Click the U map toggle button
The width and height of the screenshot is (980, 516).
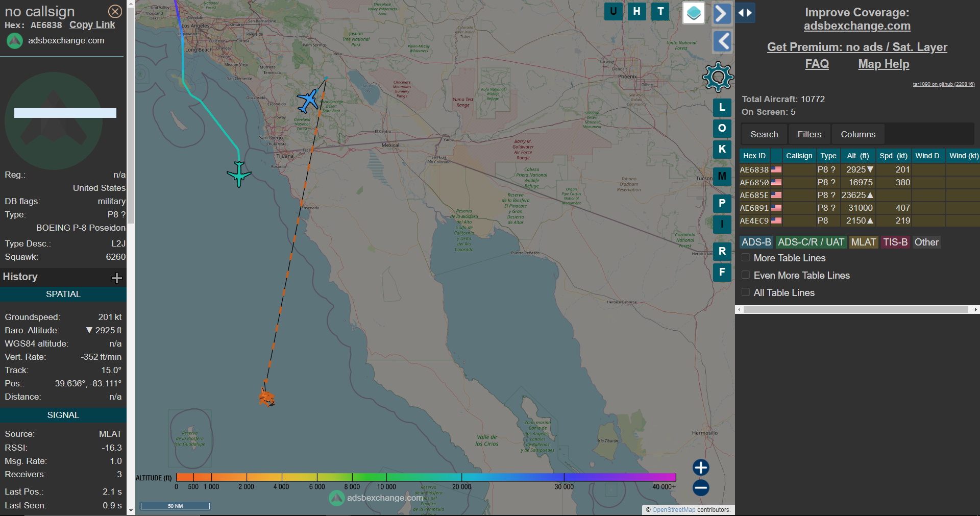[x=613, y=11]
